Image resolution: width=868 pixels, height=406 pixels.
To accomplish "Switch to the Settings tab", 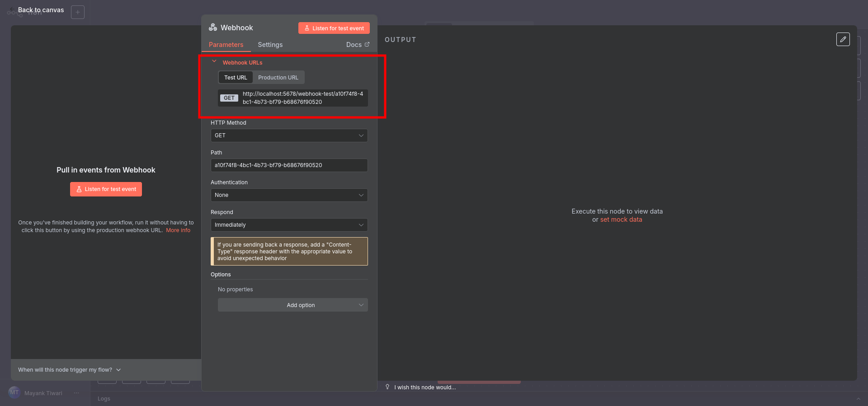I will click(x=270, y=45).
